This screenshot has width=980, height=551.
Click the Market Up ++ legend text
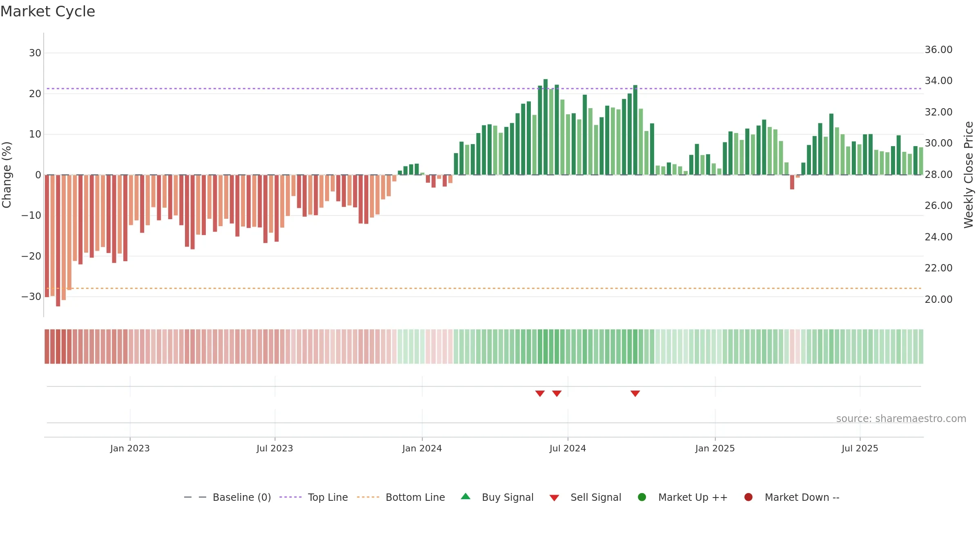tap(693, 497)
